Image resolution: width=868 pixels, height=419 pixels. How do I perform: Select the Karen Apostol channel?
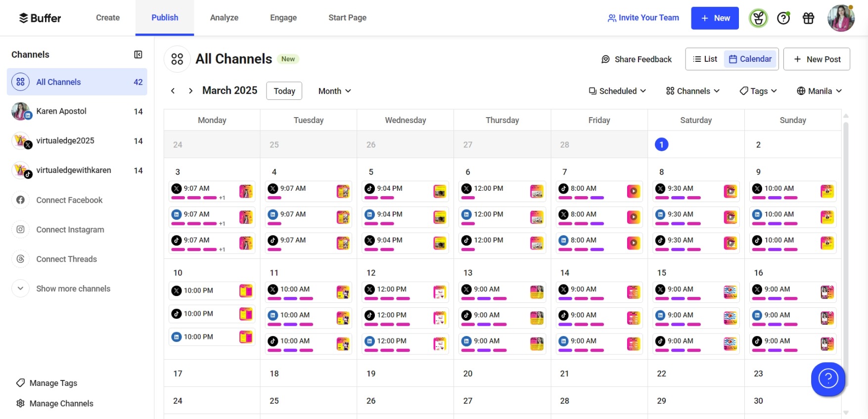point(61,111)
